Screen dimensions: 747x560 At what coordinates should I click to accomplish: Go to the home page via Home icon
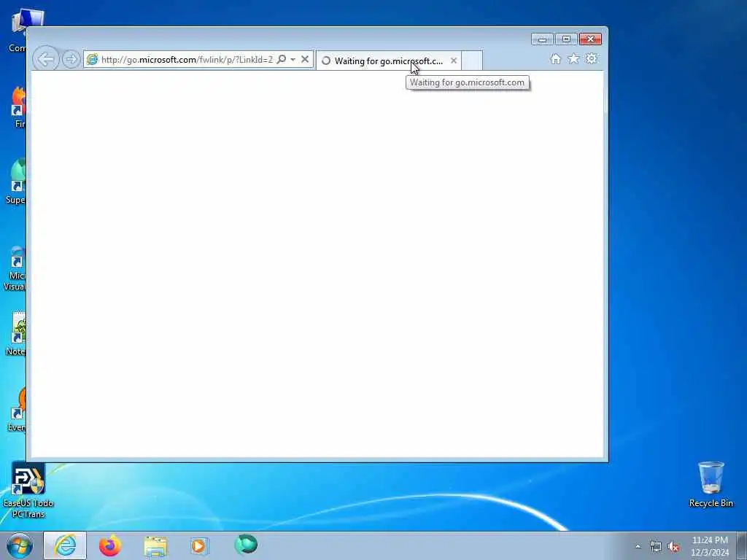(x=555, y=58)
